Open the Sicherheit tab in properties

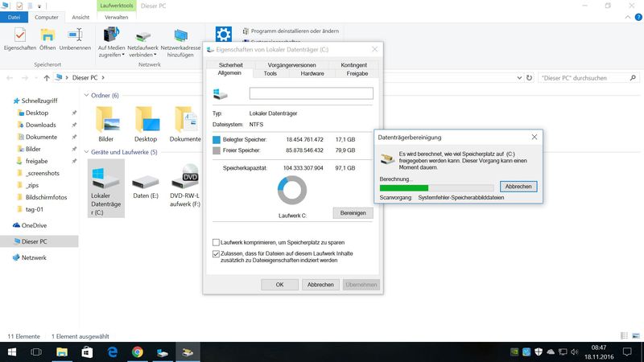(x=231, y=65)
